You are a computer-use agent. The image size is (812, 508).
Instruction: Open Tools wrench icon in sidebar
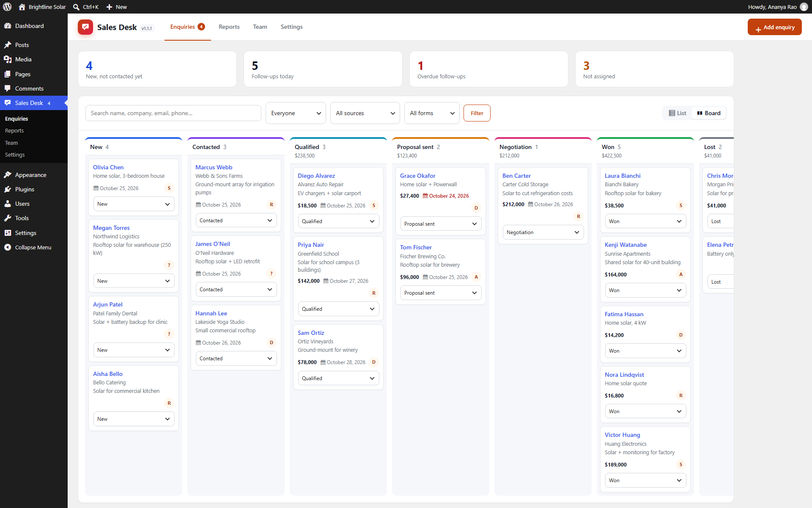8,218
